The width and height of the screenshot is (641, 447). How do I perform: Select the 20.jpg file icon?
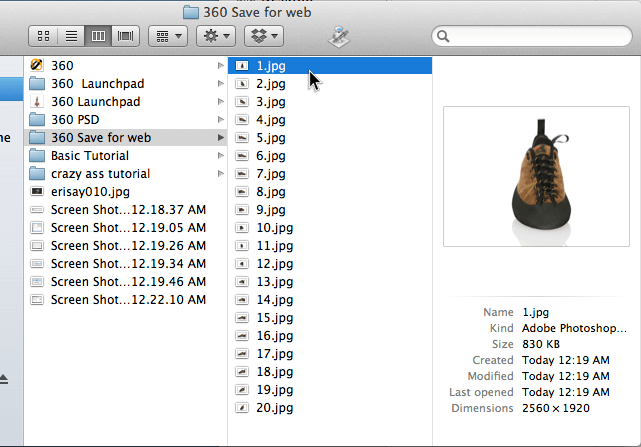242,408
